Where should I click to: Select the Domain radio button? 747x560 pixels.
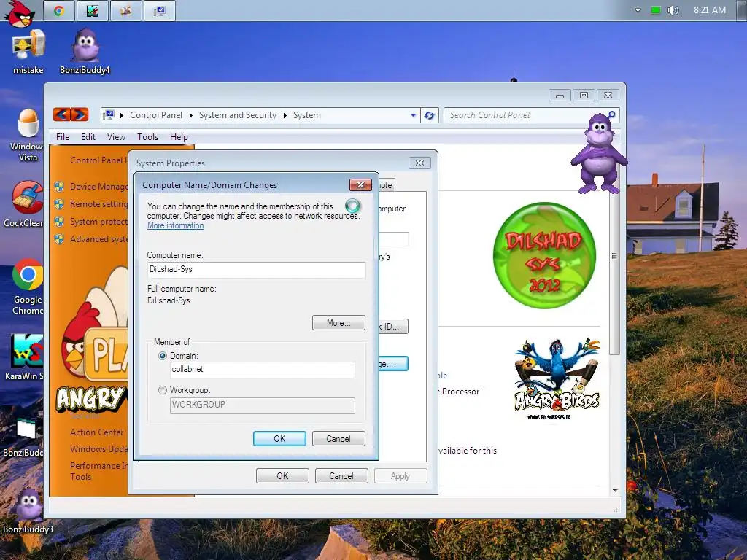[163, 356]
